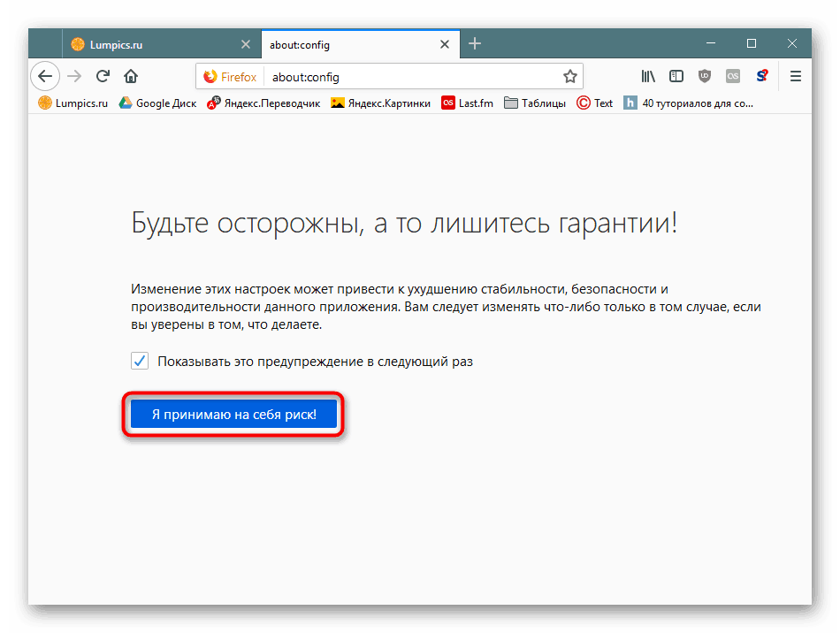
Task: Open the Text bookmark
Action: pyautogui.click(x=595, y=103)
